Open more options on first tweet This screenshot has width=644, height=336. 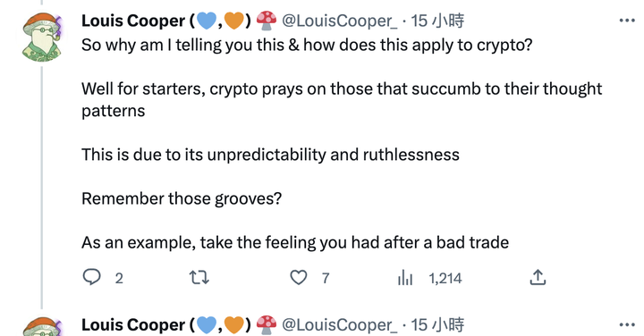tap(627, 21)
